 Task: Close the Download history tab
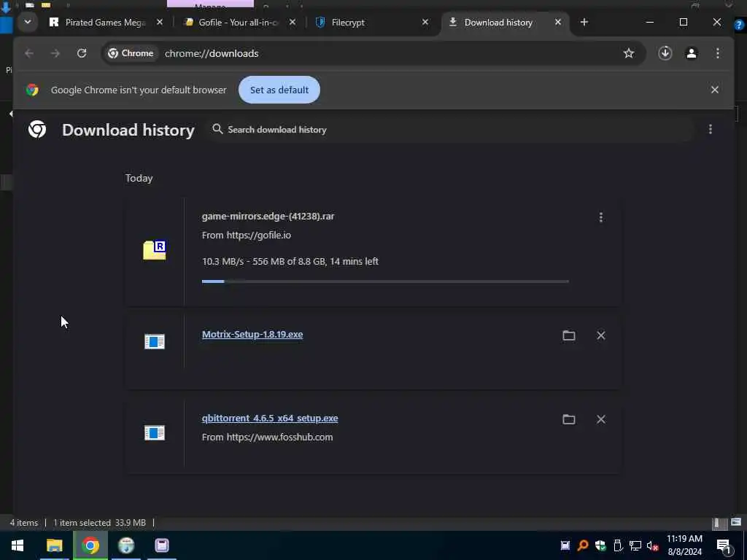coord(558,23)
